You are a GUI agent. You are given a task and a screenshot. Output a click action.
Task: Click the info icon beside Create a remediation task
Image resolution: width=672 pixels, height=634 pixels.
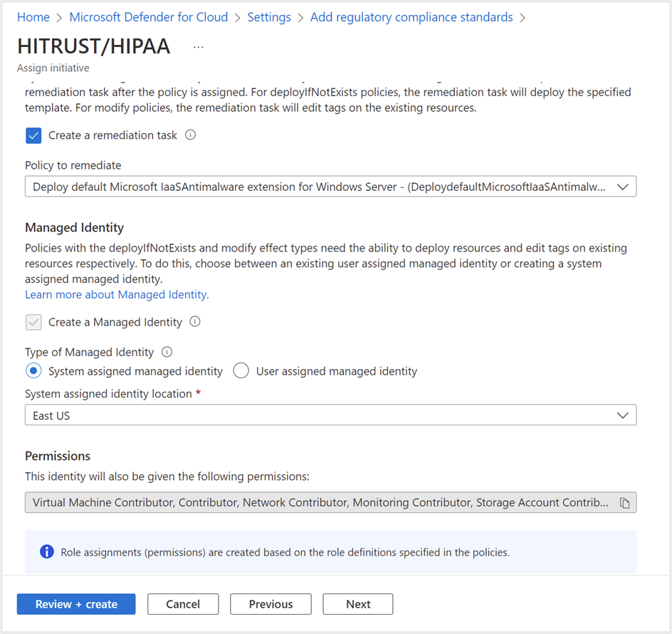click(x=190, y=135)
